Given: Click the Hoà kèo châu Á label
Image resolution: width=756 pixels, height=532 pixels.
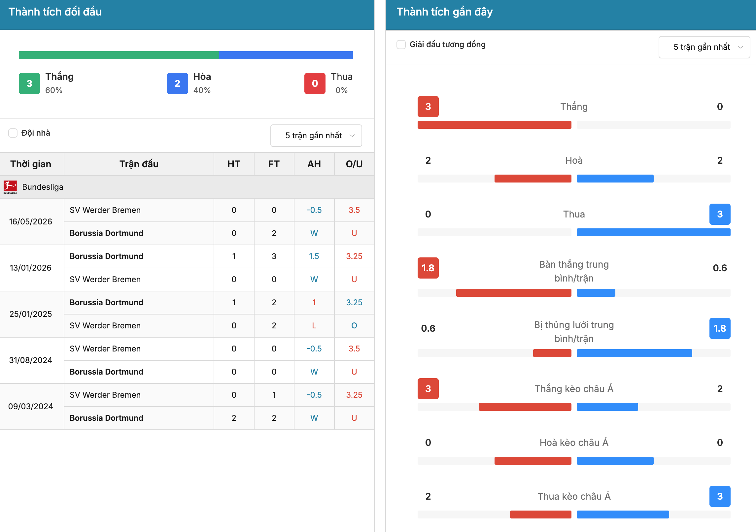Looking at the screenshot, I should pyautogui.click(x=574, y=443).
